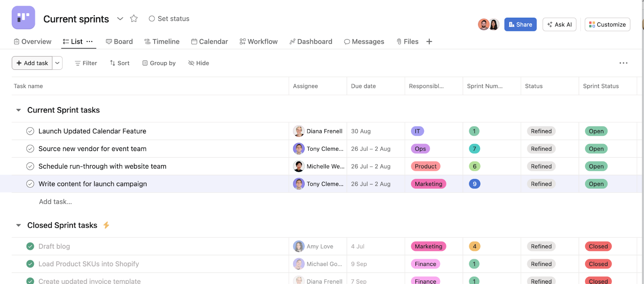Screen dimensions: 644x284
Task: Collapse the Current Sprint tasks section
Action: (x=19, y=110)
